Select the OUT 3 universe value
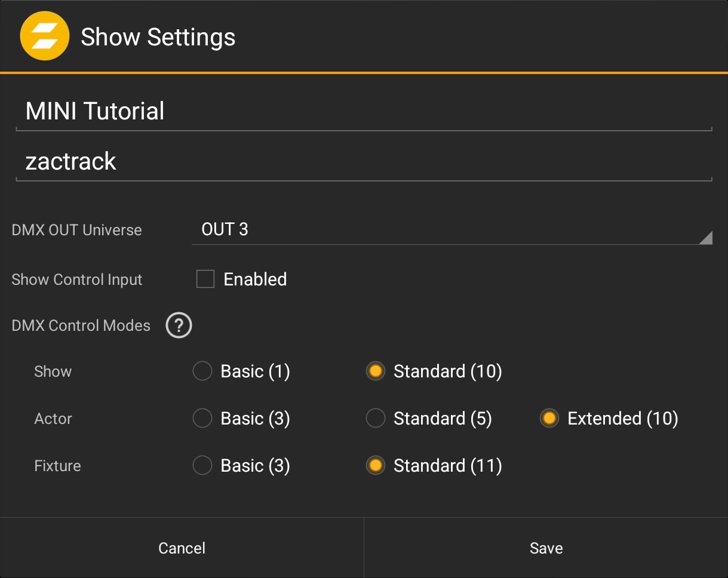The height and width of the screenshot is (578, 728). [226, 229]
